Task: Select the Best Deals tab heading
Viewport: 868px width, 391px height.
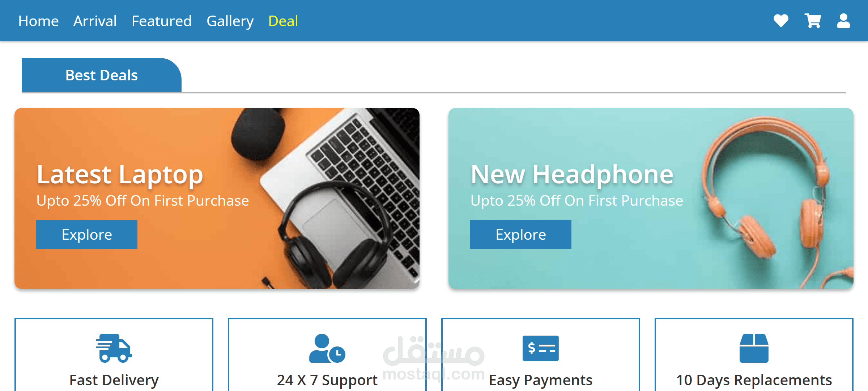Action: tap(101, 75)
